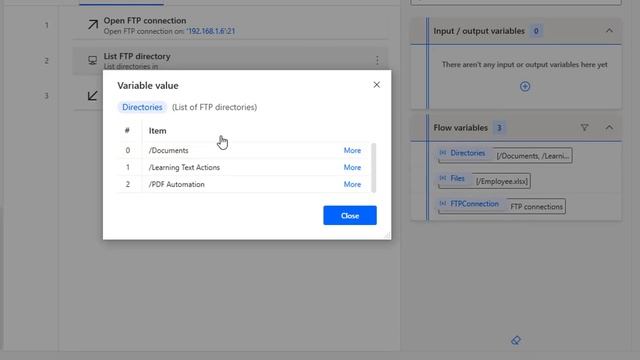This screenshot has width=640, height=360.
Task: Click the /PDF Automation item
Action: (176, 184)
